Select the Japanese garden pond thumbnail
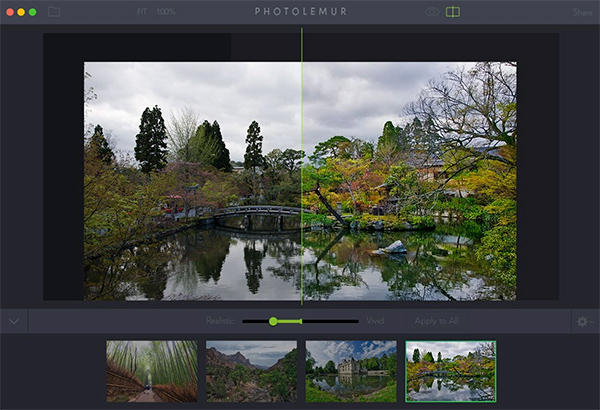This screenshot has height=410, width=600. [450, 371]
